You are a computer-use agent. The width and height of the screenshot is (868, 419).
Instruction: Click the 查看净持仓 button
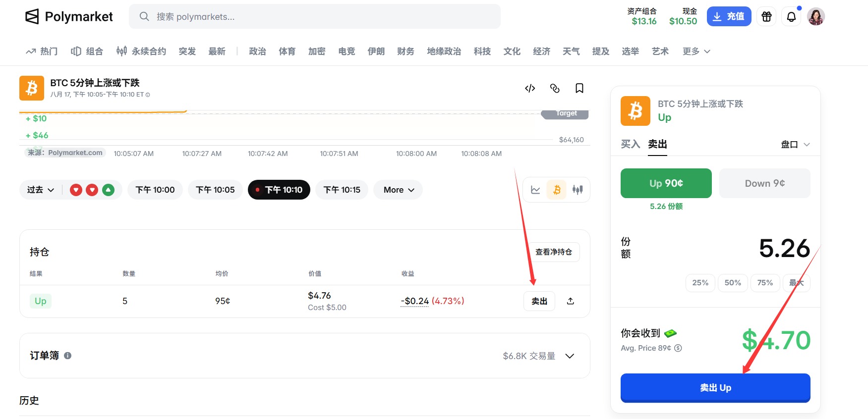pos(554,252)
